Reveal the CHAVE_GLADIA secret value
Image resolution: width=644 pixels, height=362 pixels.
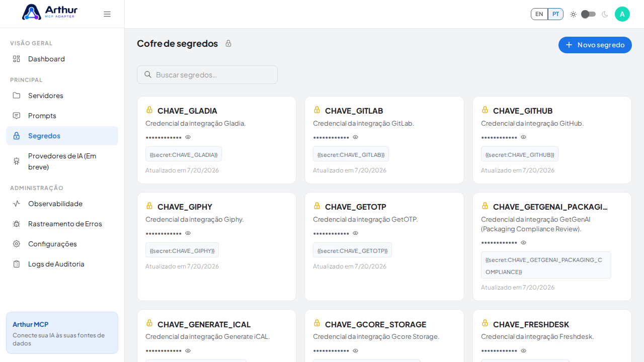tap(188, 137)
